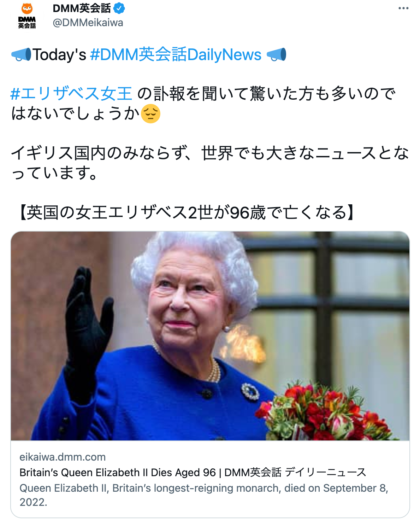
Task: Click the orange owl mascot in avatar
Action: pyautogui.click(x=27, y=8)
